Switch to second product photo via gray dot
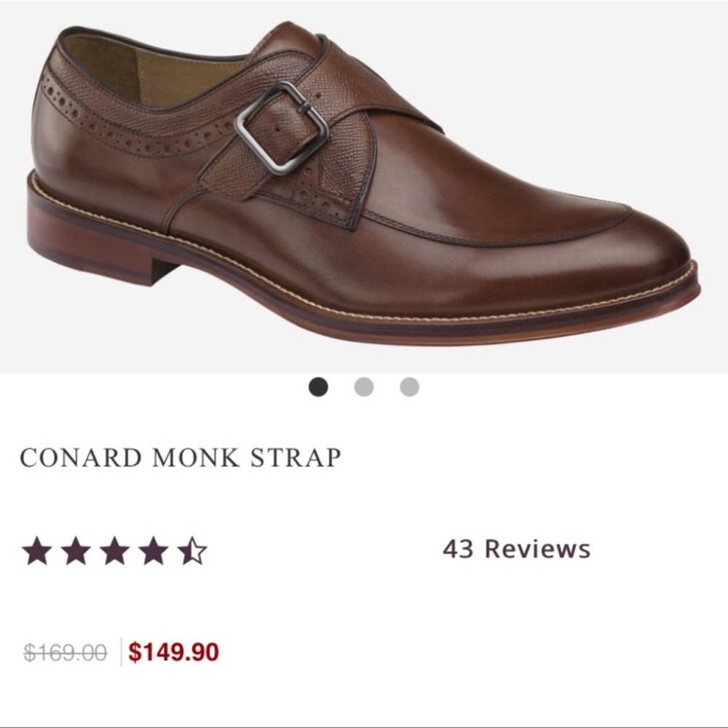Image resolution: width=728 pixels, height=728 pixels. [x=364, y=388]
